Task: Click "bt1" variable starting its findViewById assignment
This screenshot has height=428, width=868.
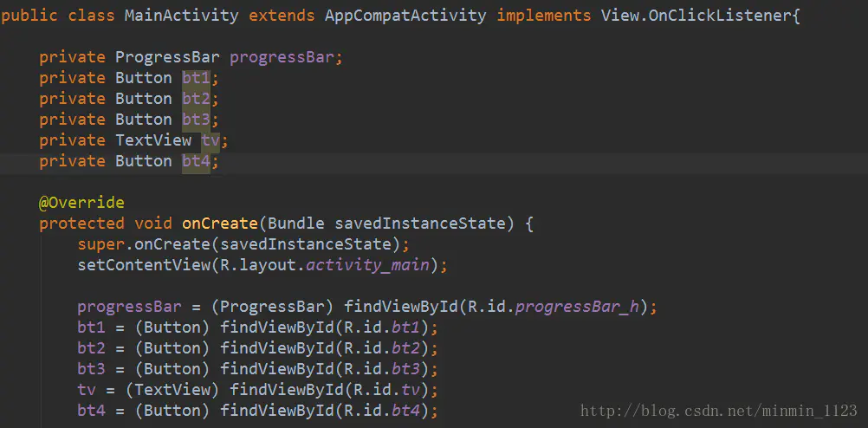Action: pos(91,328)
